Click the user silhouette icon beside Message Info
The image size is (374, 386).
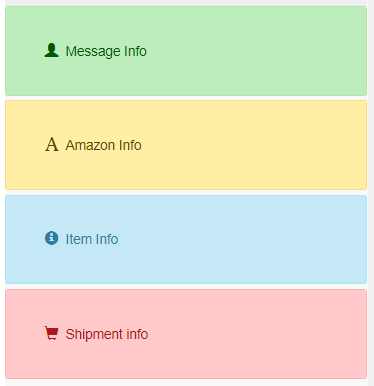[x=52, y=50]
